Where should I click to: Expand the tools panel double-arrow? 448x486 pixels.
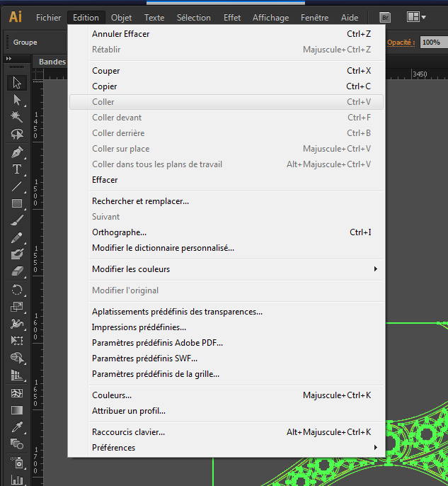(x=8, y=58)
